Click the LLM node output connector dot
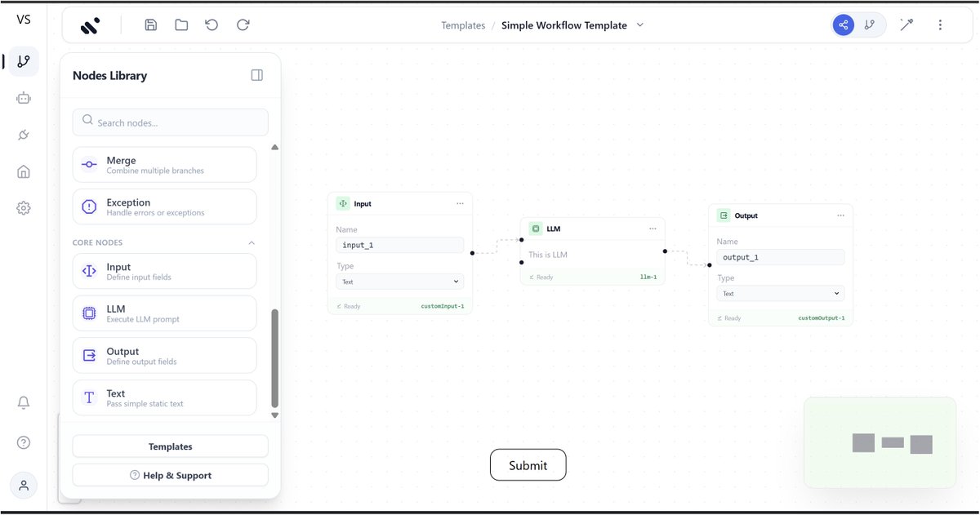The image size is (980, 515). [x=665, y=251]
